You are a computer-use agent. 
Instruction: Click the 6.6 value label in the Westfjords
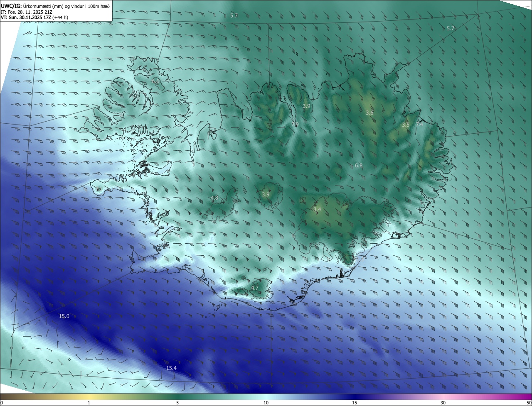(155, 82)
